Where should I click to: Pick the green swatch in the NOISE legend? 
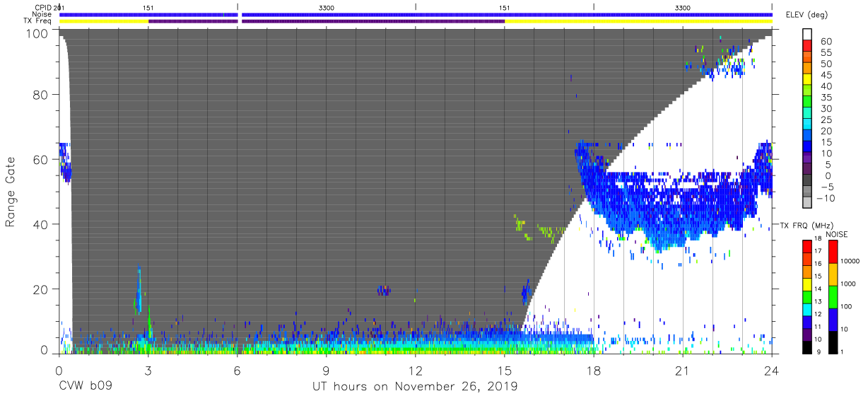point(833,297)
